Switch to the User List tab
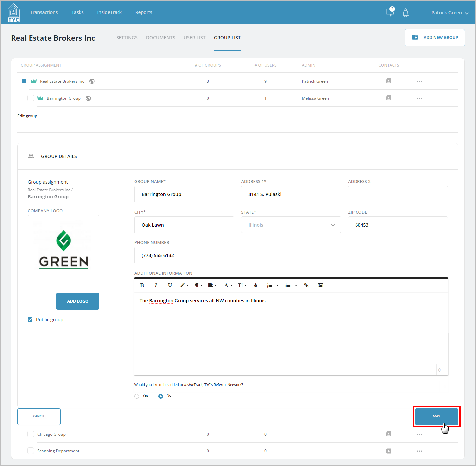 pos(195,38)
